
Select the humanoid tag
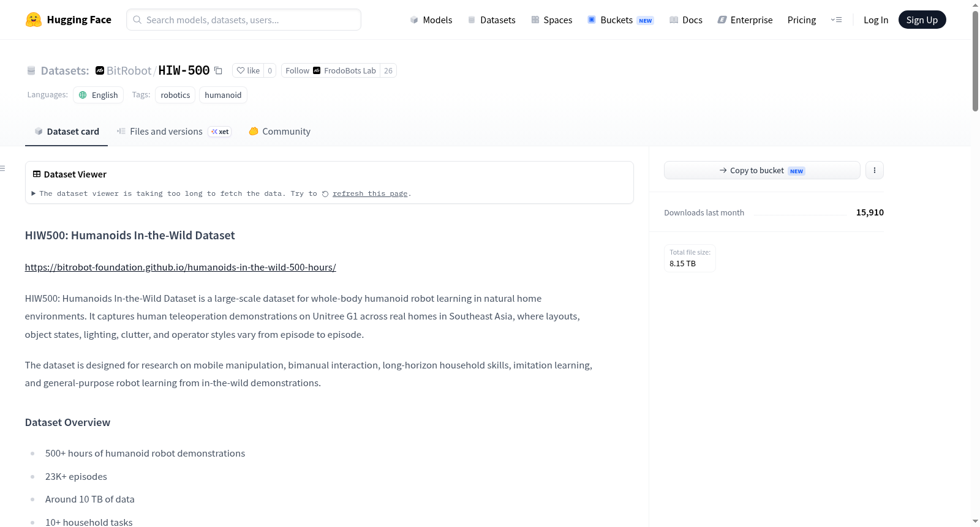[x=223, y=95]
